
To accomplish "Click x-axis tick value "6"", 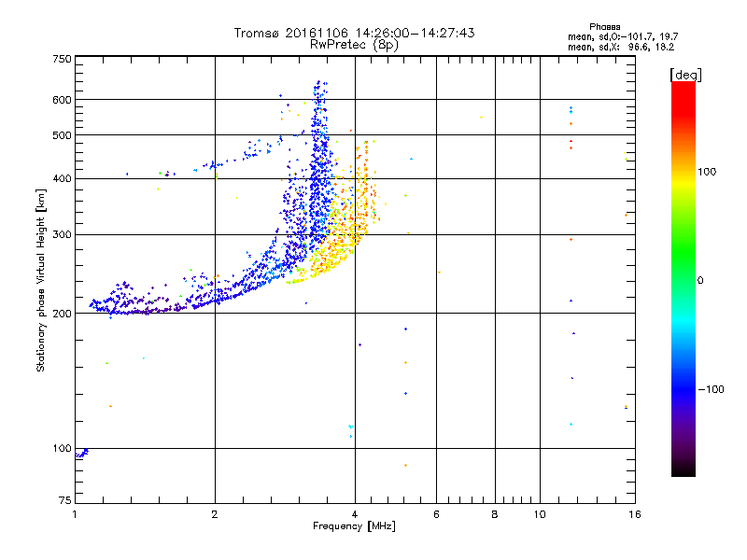I will 436,514.
